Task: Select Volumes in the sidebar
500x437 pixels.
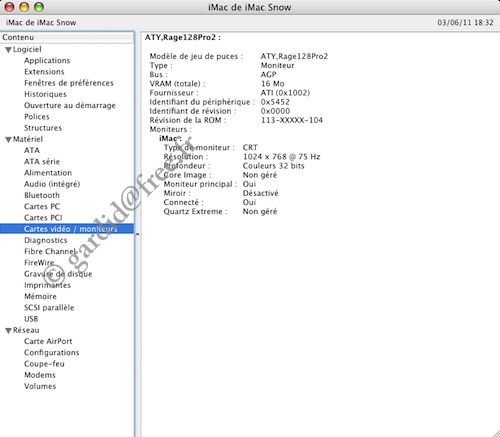Action: coord(40,386)
